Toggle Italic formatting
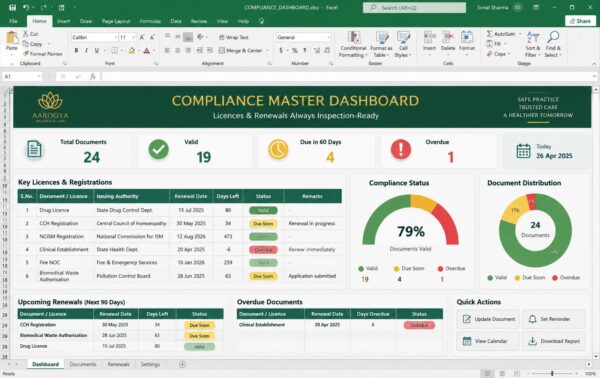This screenshot has width=600, height=378. [x=86, y=51]
